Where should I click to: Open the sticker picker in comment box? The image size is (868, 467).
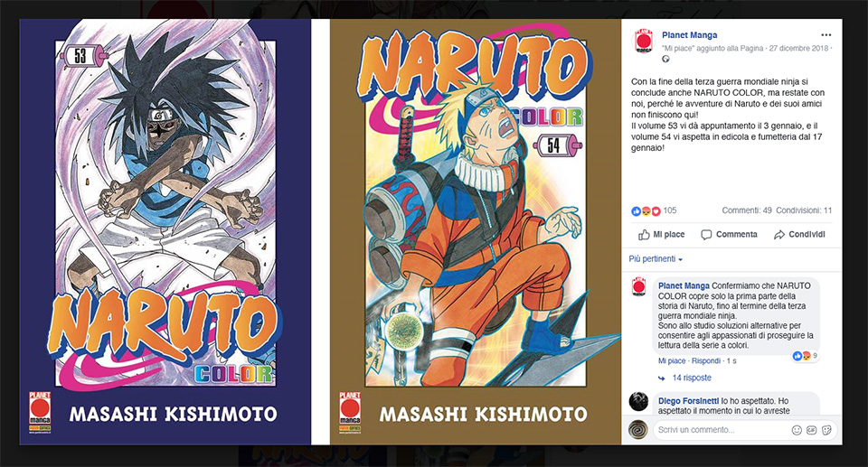[826, 430]
